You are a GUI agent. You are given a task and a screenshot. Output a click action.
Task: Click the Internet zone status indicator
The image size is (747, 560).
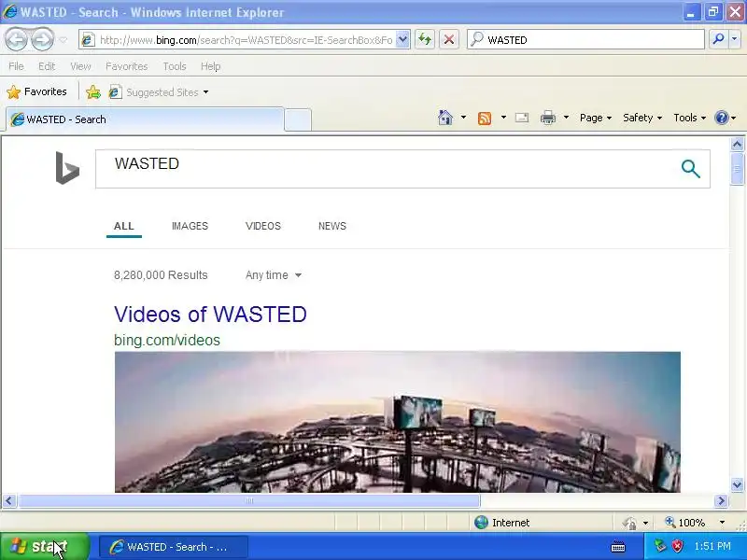(x=501, y=523)
